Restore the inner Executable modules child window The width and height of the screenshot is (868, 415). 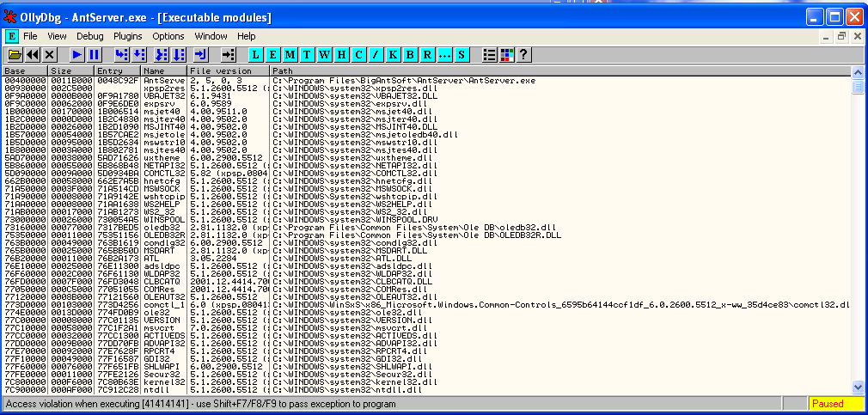842,37
